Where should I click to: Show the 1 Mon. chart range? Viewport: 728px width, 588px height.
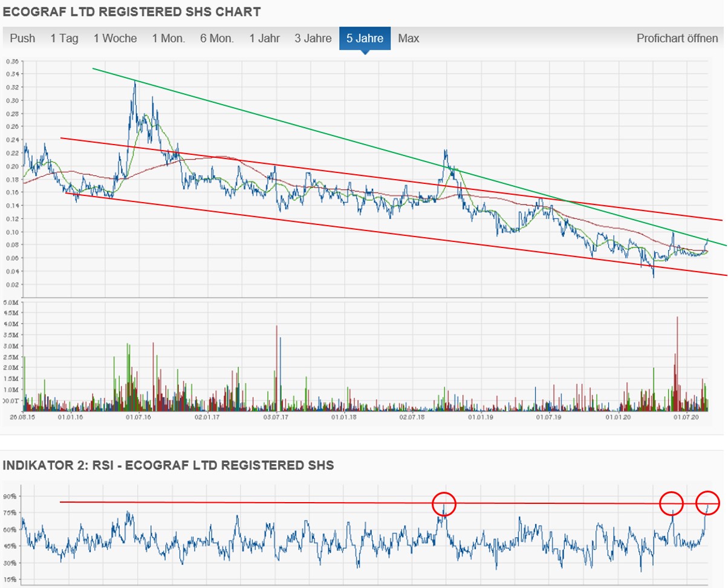tap(168, 38)
